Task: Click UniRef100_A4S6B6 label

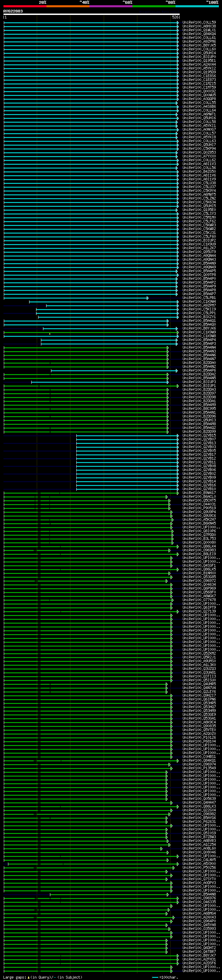Action: click(199, 106)
